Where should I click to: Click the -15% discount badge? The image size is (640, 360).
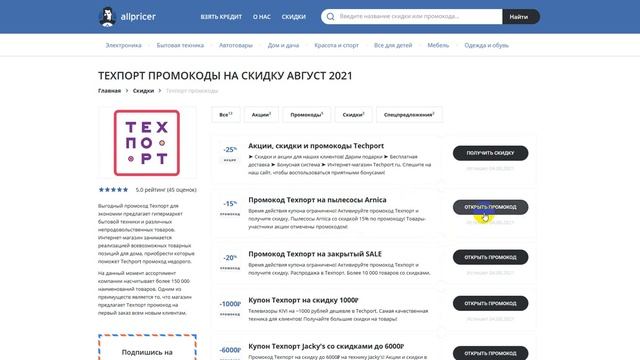pos(230,204)
